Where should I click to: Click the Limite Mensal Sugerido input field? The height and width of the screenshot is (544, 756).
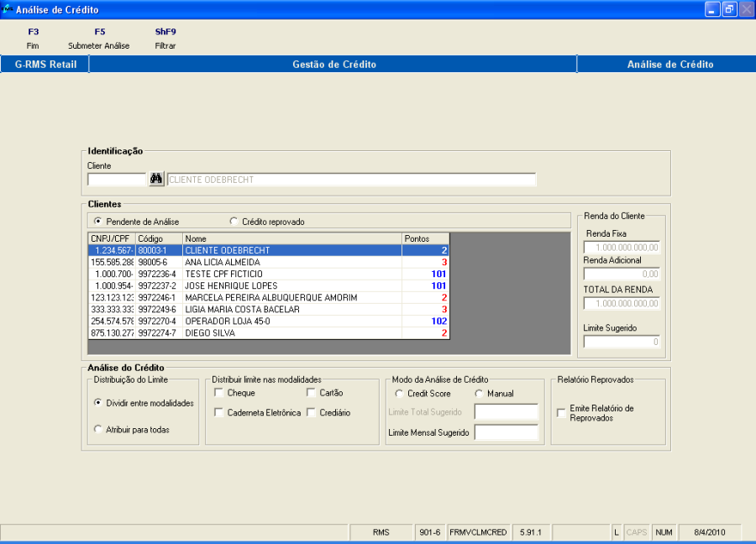click(507, 432)
